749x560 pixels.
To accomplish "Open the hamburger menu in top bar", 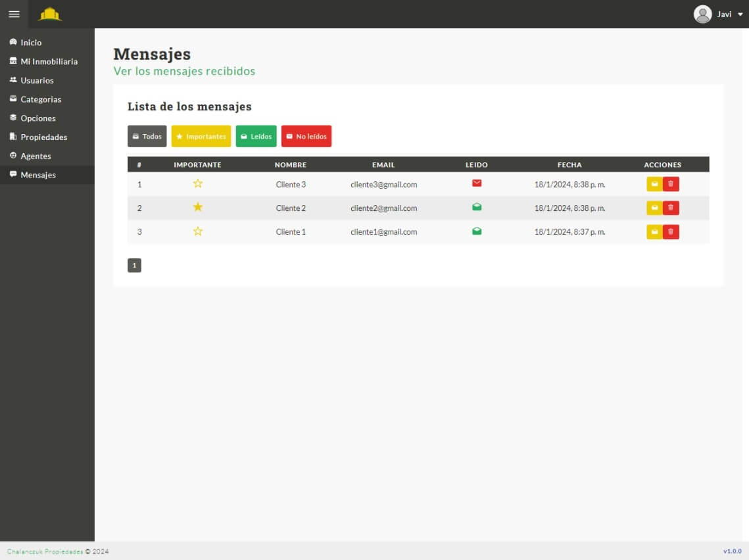I will [x=14, y=14].
